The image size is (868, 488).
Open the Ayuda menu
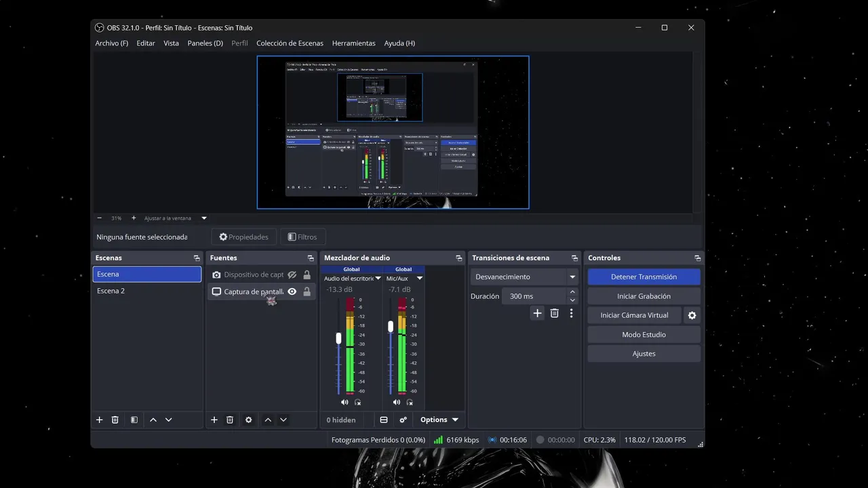[x=399, y=43]
